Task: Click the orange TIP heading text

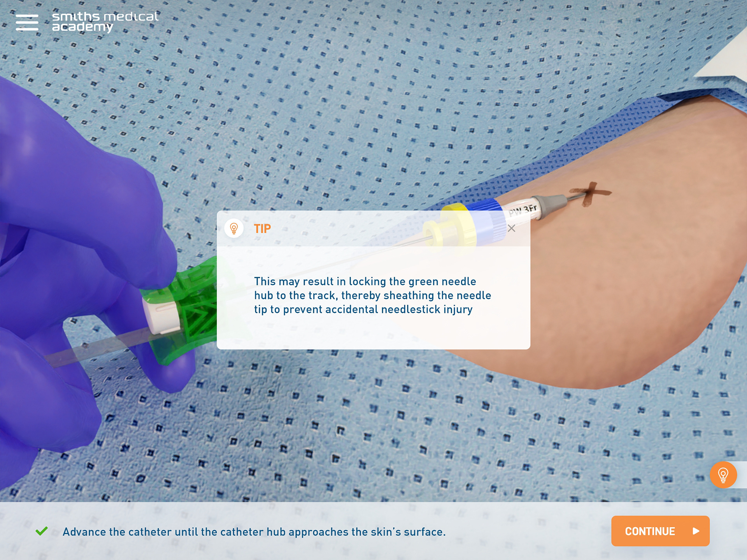Action: click(262, 228)
